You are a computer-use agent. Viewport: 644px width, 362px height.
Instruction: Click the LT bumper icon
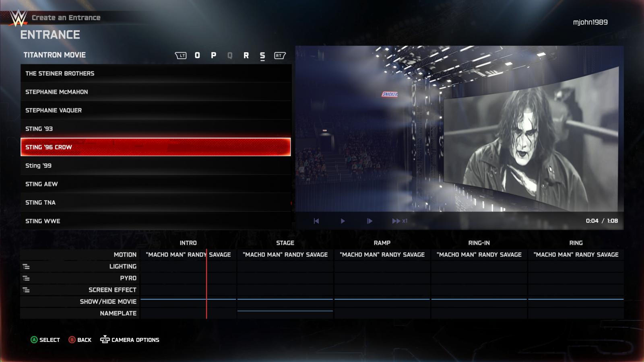181,56
